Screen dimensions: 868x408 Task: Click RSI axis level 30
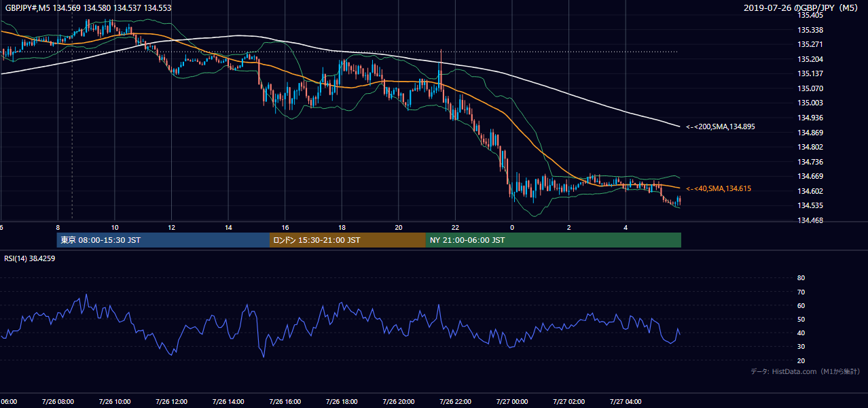801,347
